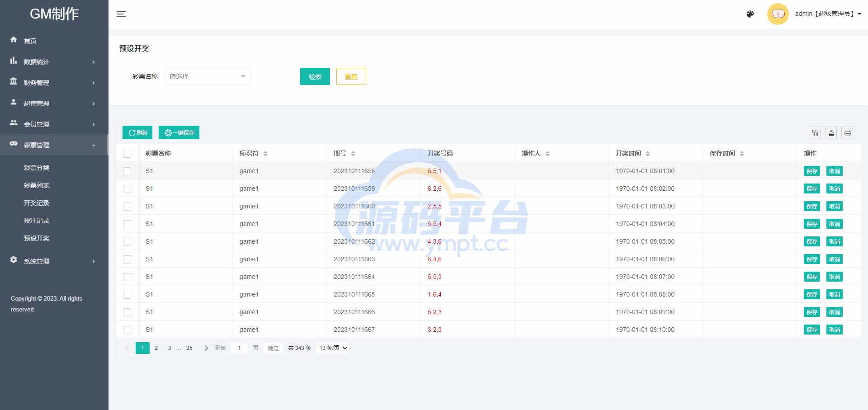Sort by 标识符 column arrows

tap(265, 154)
